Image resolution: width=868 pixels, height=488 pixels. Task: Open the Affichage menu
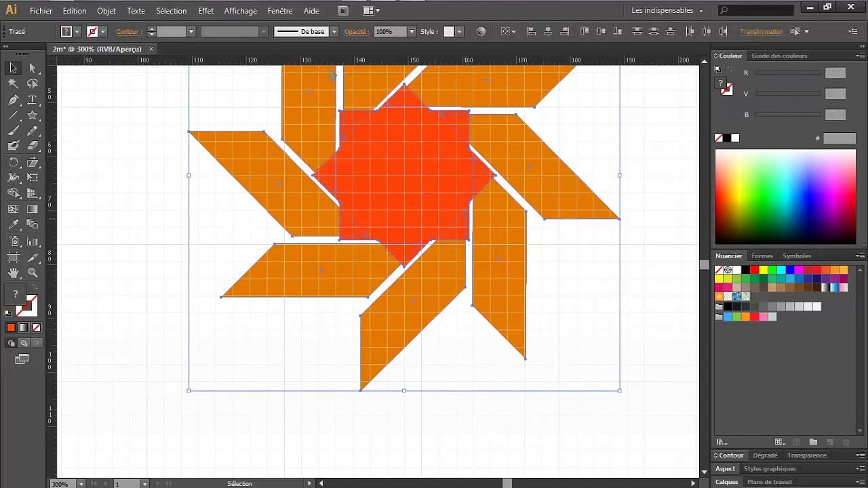coord(241,11)
